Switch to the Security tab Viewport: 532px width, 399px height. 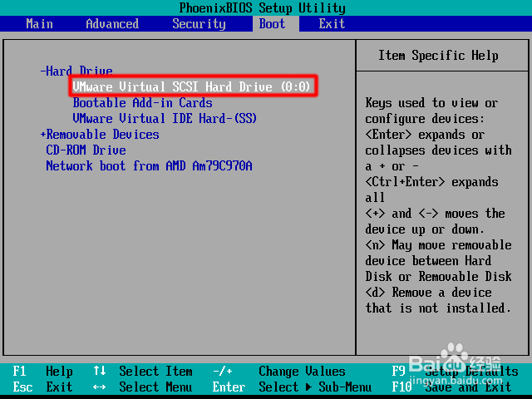coord(199,24)
